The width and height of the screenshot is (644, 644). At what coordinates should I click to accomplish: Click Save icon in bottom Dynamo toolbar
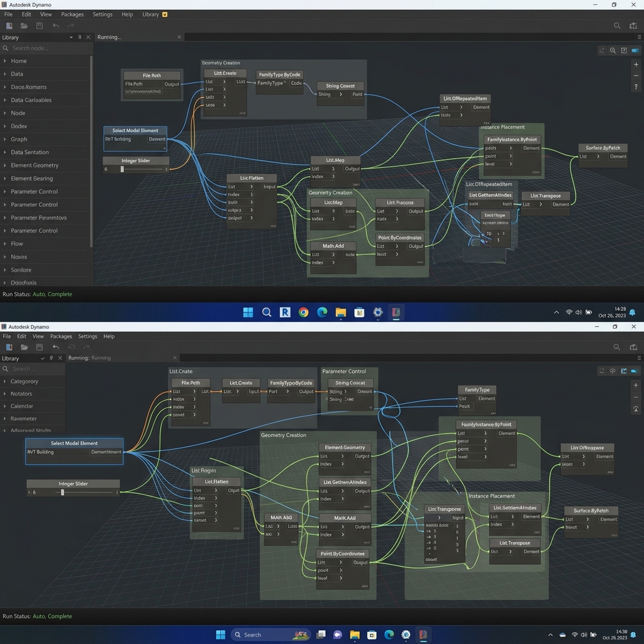coord(40,347)
